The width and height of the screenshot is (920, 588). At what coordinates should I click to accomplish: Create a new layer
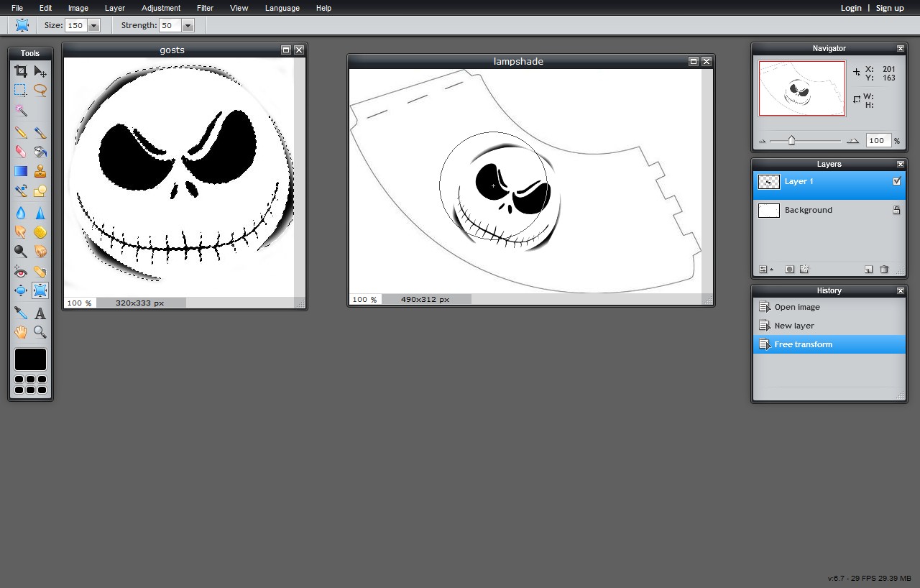coord(868,270)
